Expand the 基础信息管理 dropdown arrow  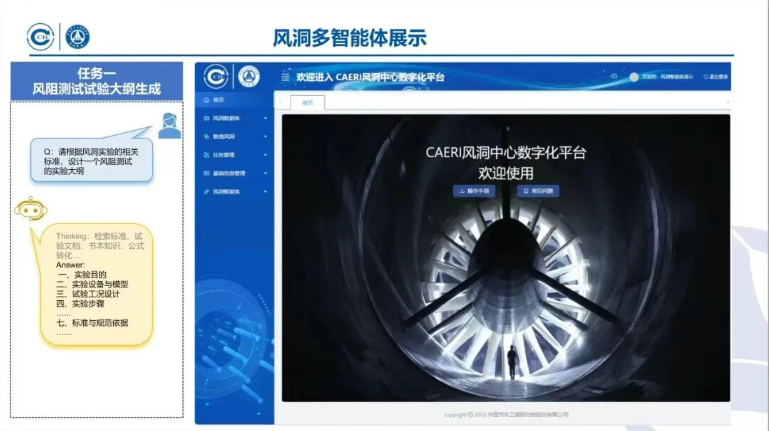(x=265, y=173)
